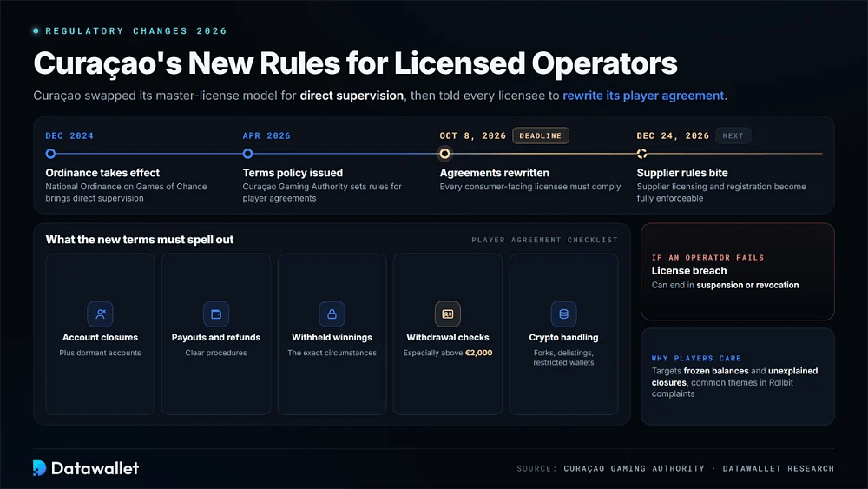868x489 pixels.
Task: Click the 'IF AN OPERATOR FAILS' label
Action: click(707, 257)
